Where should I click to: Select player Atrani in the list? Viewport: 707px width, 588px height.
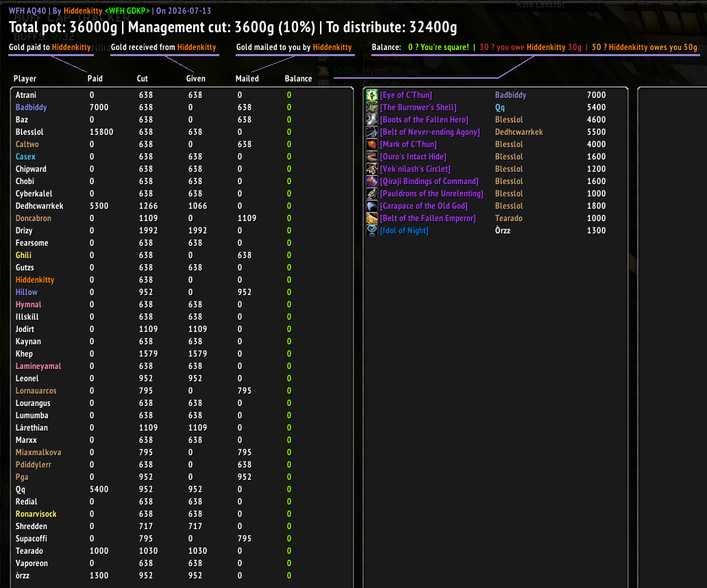click(26, 95)
